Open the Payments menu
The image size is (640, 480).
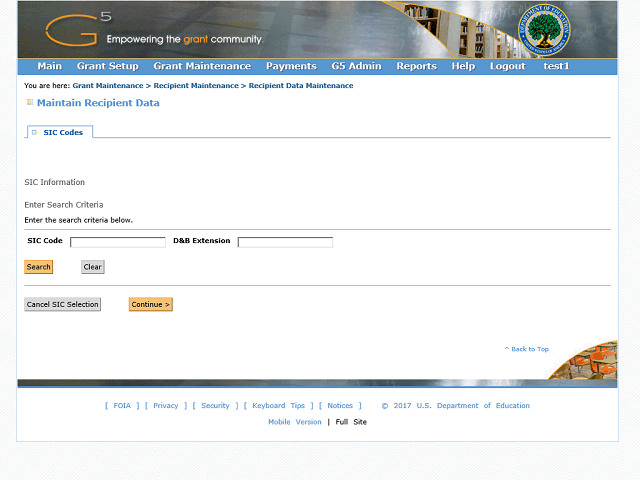click(x=291, y=66)
